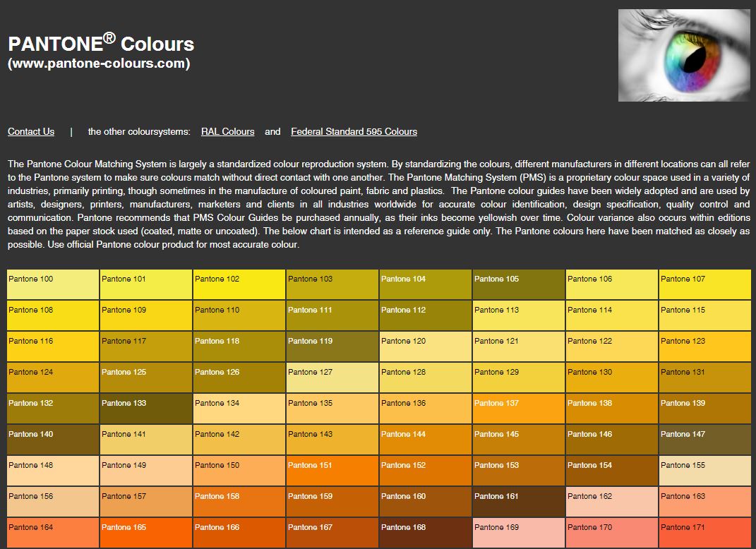The image size is (756, 549).
Task: Pick the Pantone 119 colour swatch
Action: click(332, 346)
